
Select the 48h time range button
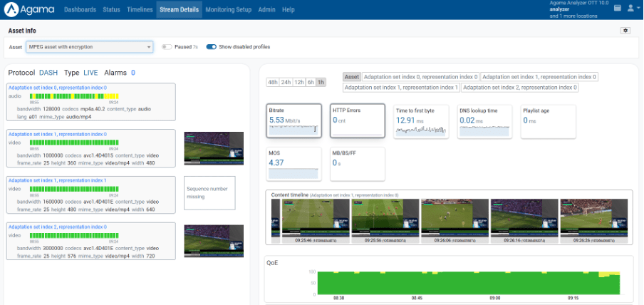point(273,82)
